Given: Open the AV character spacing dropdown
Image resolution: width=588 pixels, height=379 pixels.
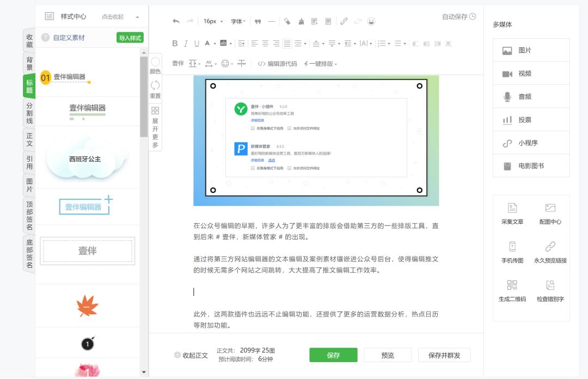Looking at the screenshot, I should tap(211, 63).
